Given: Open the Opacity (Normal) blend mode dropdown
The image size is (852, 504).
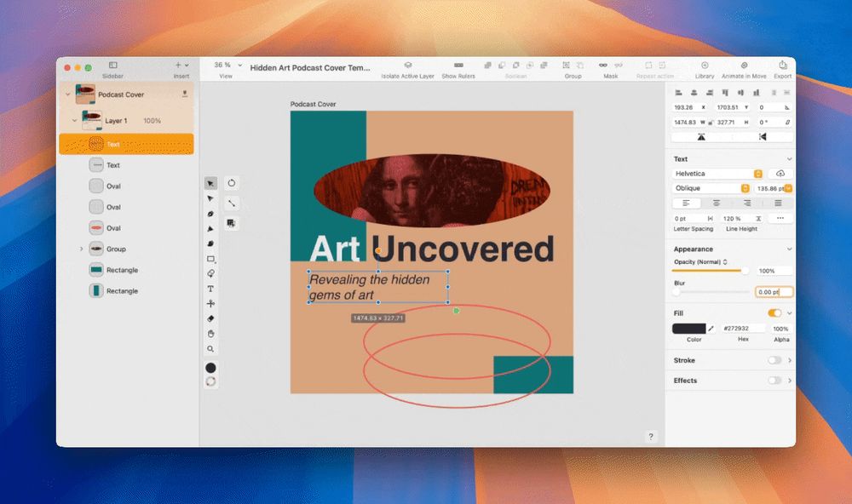Looking at the screenshot, I should [x=700, y=261].
